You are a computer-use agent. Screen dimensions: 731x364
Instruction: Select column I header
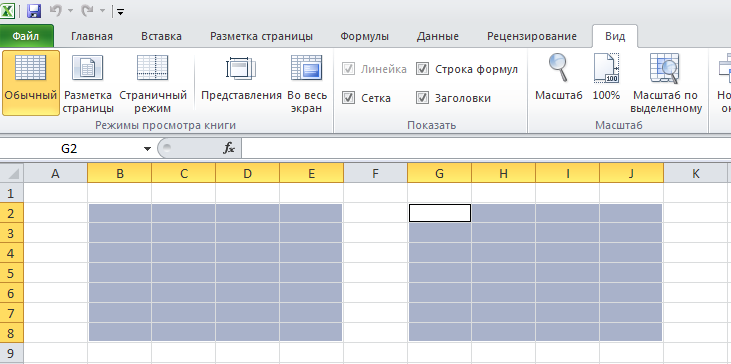pos(567,173)
